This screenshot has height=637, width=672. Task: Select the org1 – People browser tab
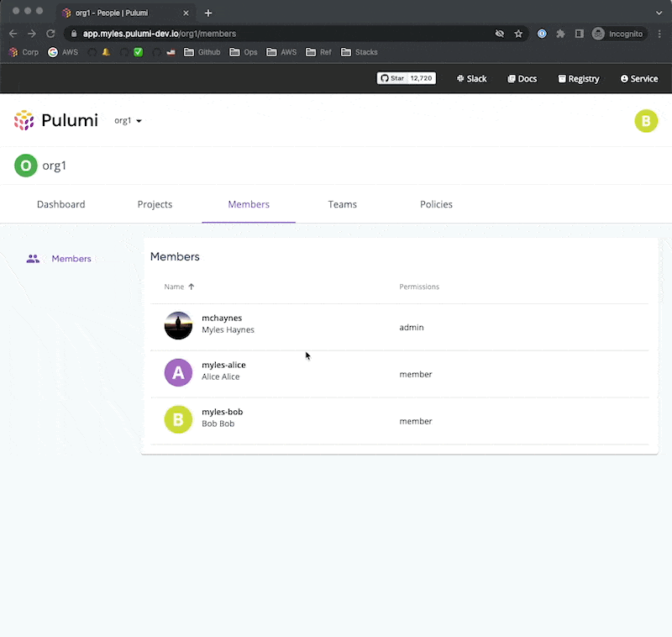pos(124,13)
